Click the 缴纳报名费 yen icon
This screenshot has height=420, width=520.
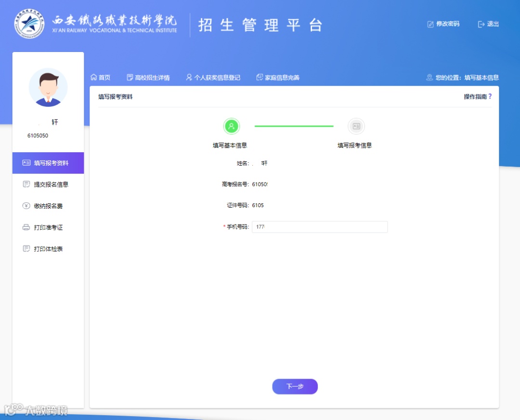coord(26,206)
